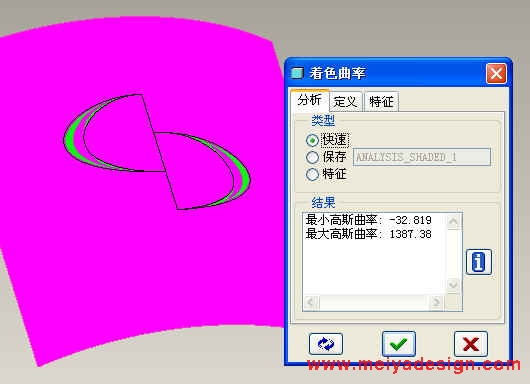Viewport: 530px width, 384px height.
Task: Select the 快速 radio button
Action: click(x=312, y=140)
